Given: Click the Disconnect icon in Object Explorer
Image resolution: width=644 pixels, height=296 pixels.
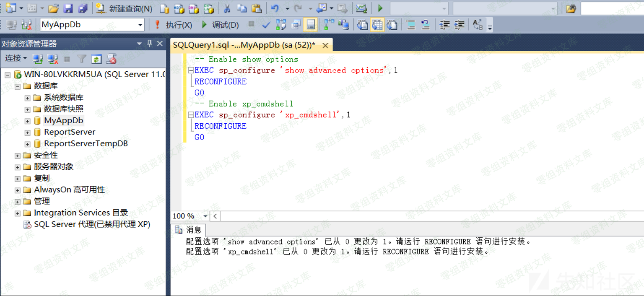Looking at the screenshot, I should pos(52,59).
